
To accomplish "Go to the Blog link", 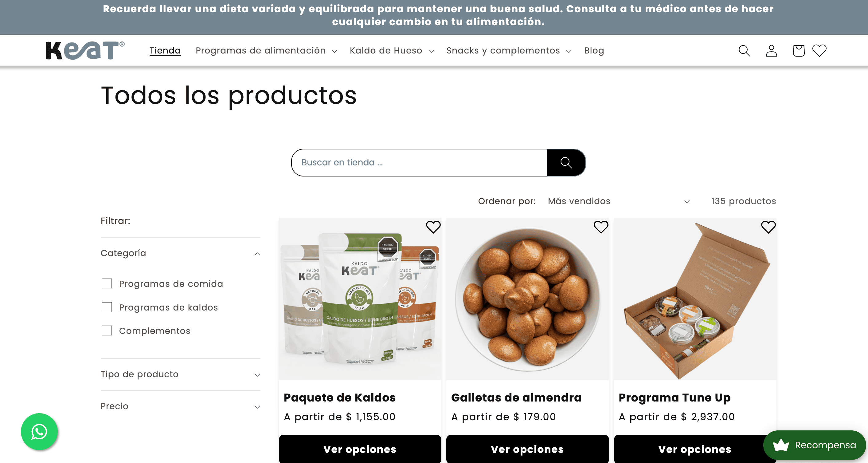I will tap(594, 51).
